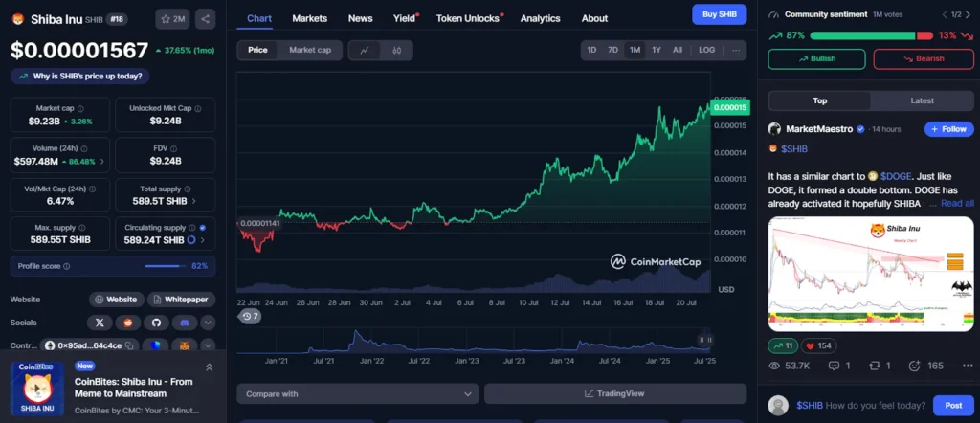Follow MarketMaestro
The height and width of the screenshot is (423, 980).
(x=948, y=129)
